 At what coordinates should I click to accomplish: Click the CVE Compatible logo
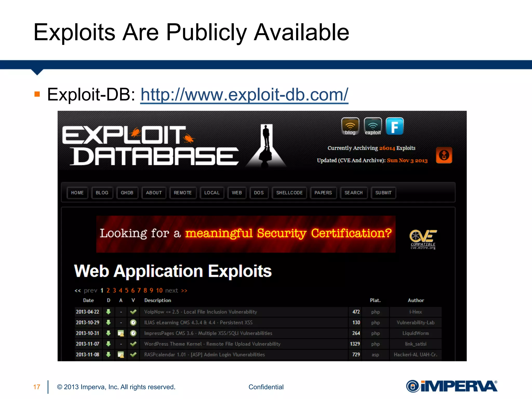pos(423,240)
